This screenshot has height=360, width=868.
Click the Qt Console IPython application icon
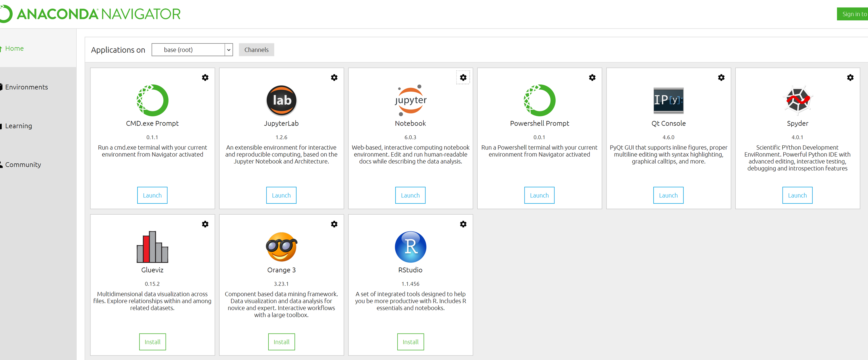(x=668, y=100)
